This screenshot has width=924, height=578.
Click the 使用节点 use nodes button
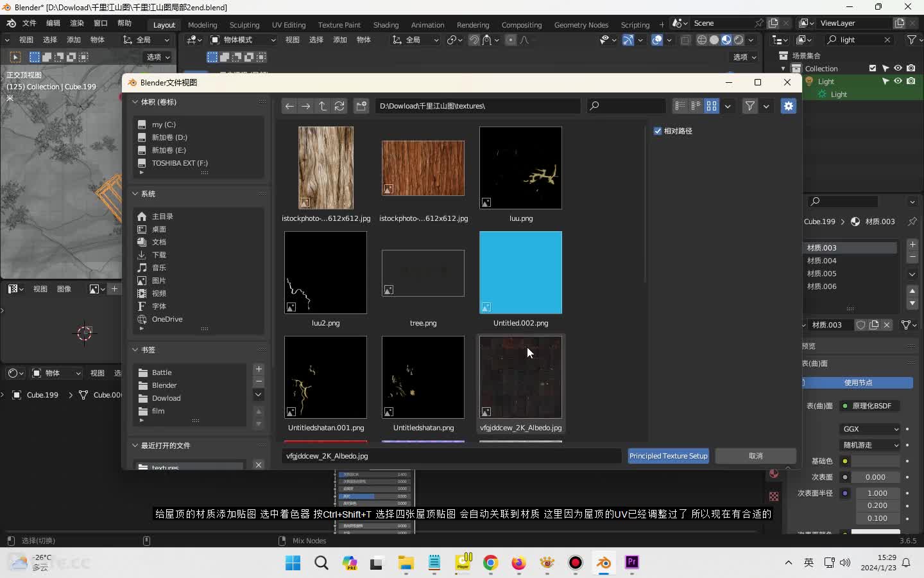pyautogui.click(x=858, y=383)
